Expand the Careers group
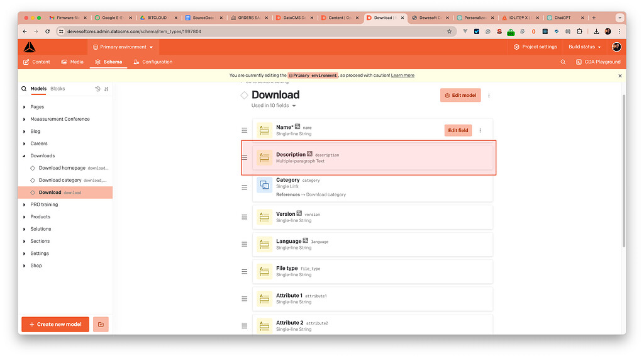The image size is (644, 358). (25, 143)
